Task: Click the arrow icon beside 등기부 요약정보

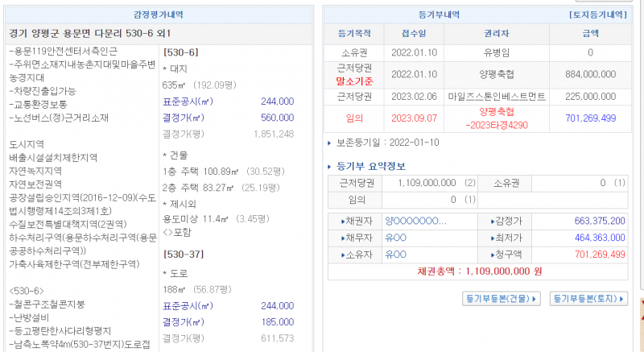Action: point(330,167)
